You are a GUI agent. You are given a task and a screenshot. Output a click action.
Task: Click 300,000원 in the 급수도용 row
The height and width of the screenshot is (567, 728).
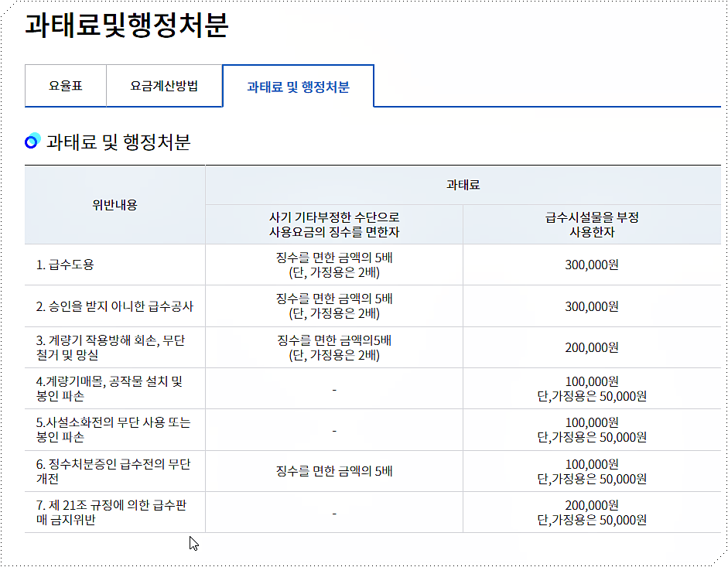click(592, 265)
